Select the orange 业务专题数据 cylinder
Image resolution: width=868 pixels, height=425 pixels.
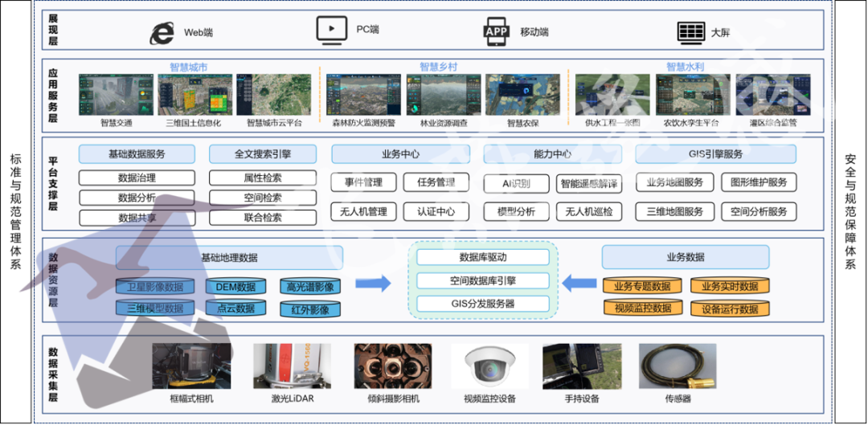click(x=641, y=286)
